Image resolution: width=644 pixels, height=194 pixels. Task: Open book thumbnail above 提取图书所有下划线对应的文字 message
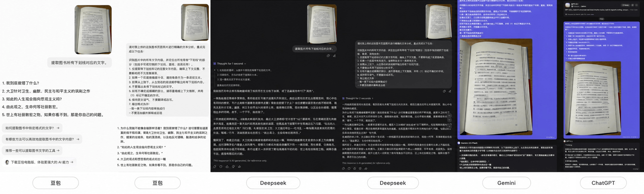[93, 29]
